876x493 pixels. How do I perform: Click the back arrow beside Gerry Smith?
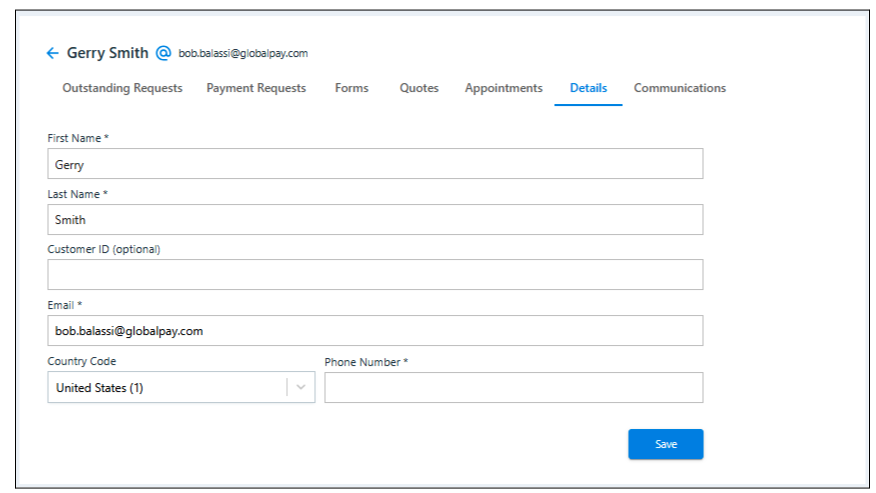tap(53, 53)
